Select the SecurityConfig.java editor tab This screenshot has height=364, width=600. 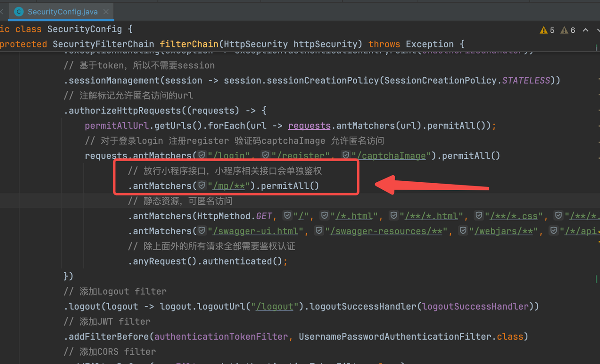click(x=61, y=12)
